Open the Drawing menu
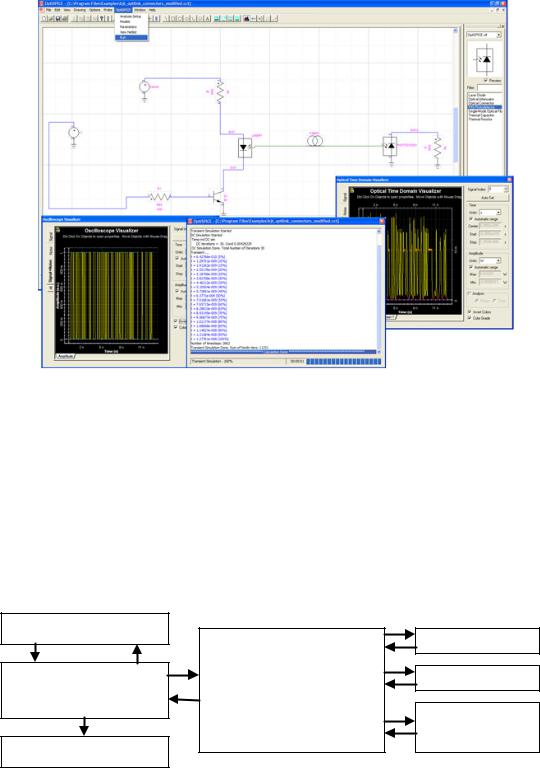Image resolution: width=540 pixels, height=768 pixels. tap(80, 10)
